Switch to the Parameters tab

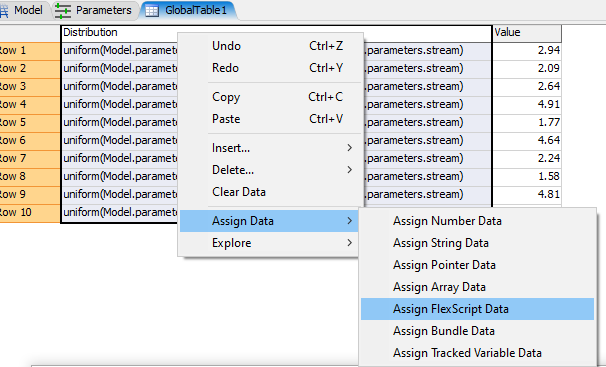[95, 10]
